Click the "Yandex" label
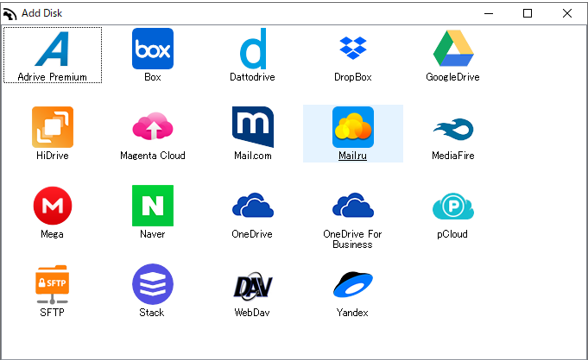Screen dimensions: 588x360 pos(352,312)
